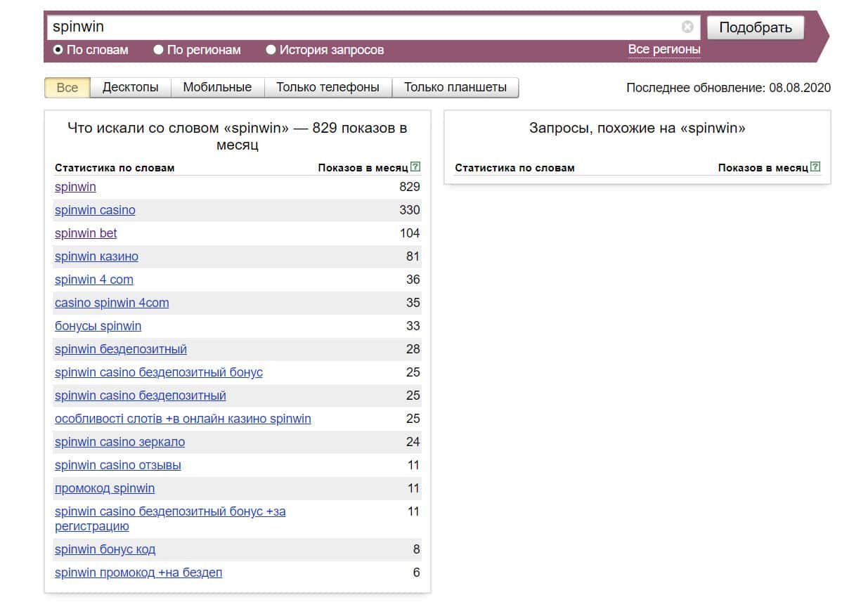Switch to 'Только планшеты' tab
The image size is (868, 614).
point(455,88)
